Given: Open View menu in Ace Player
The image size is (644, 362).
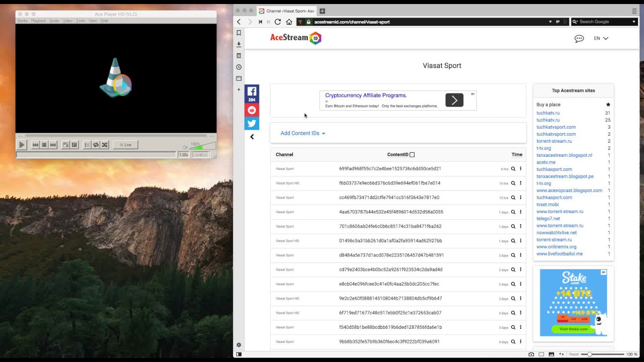Looking at the screenshot, I should [93, 21].
